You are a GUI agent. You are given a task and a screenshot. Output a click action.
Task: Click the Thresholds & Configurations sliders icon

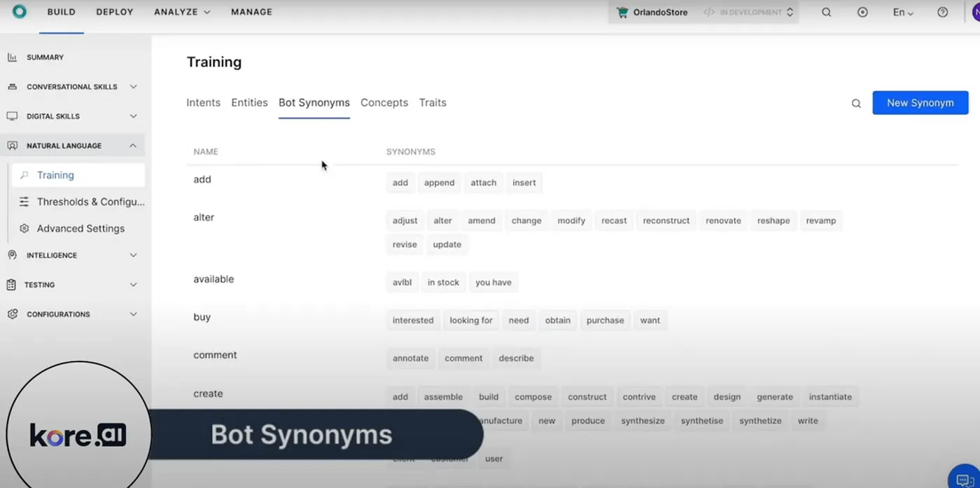point(24,202)
